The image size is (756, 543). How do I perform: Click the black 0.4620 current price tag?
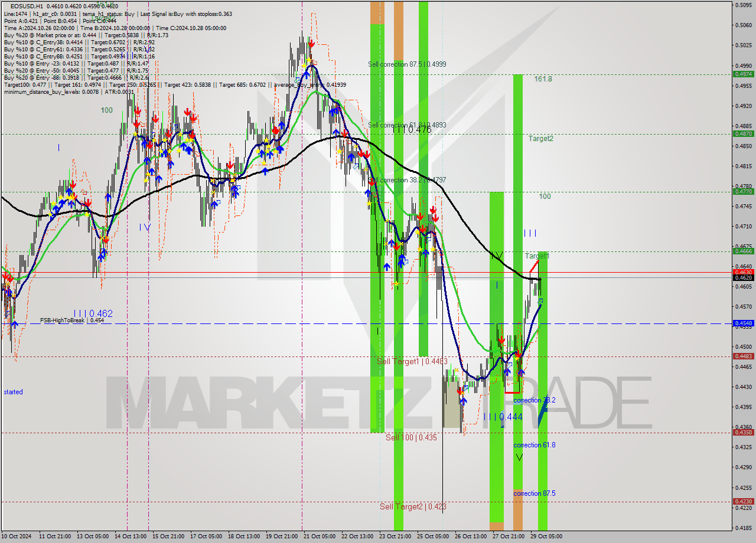(742, 277)
